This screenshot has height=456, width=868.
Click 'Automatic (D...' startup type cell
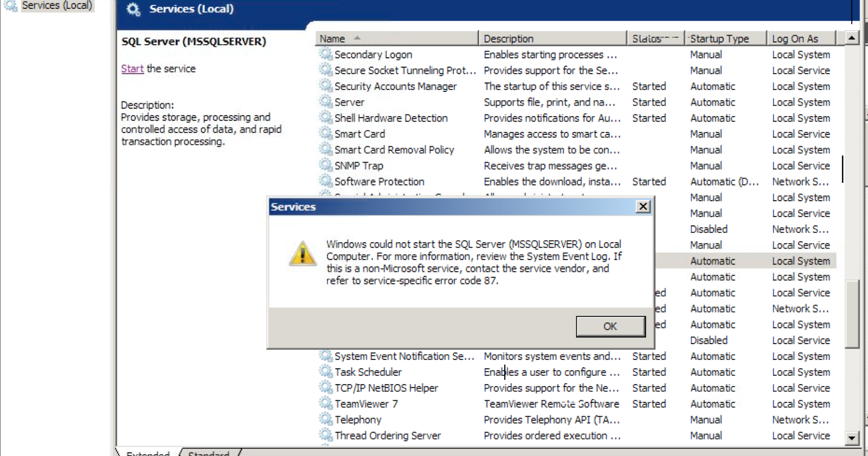pos(724,182)
